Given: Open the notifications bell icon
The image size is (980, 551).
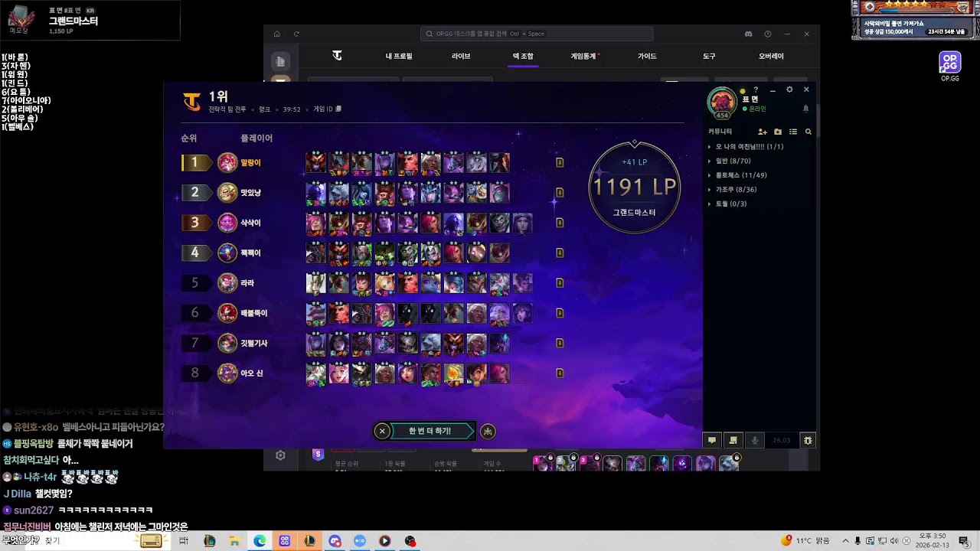Looking at the screenshot, I should pos(805,109).
